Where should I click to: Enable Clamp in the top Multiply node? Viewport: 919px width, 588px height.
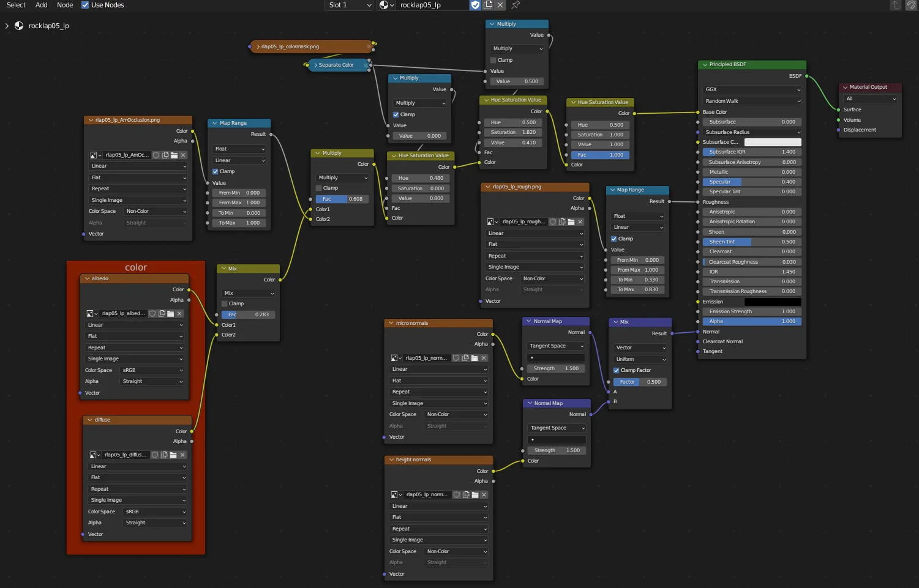[x=493, y=60]
